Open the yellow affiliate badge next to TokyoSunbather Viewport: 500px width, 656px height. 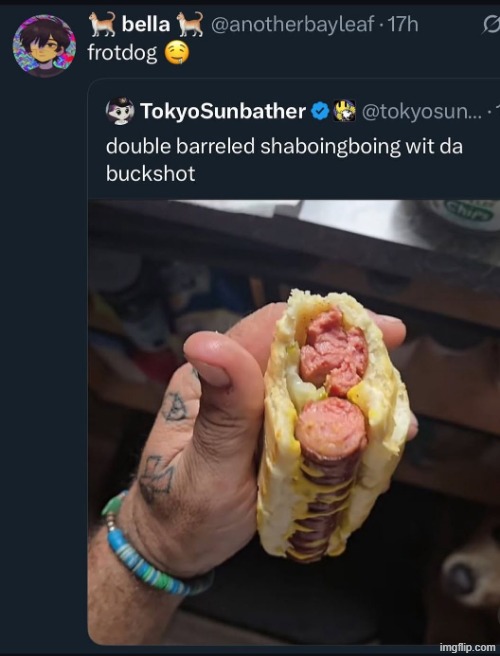pyautogui.click(x=344, y=111)
